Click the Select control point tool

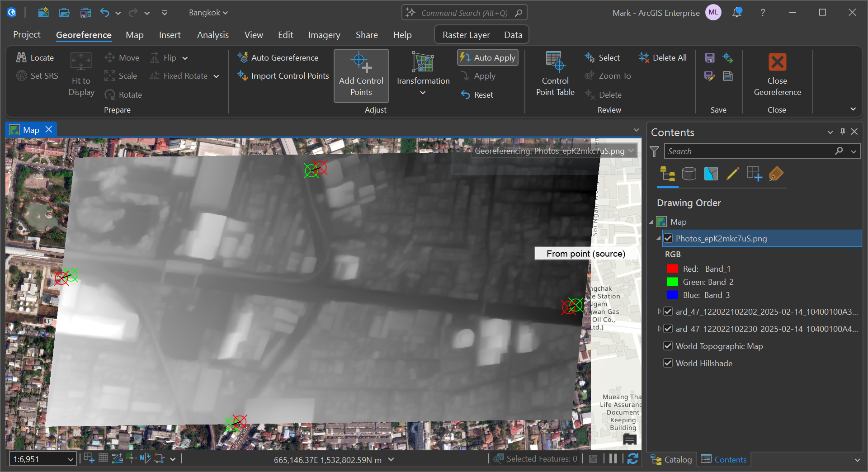click(602, 57)
